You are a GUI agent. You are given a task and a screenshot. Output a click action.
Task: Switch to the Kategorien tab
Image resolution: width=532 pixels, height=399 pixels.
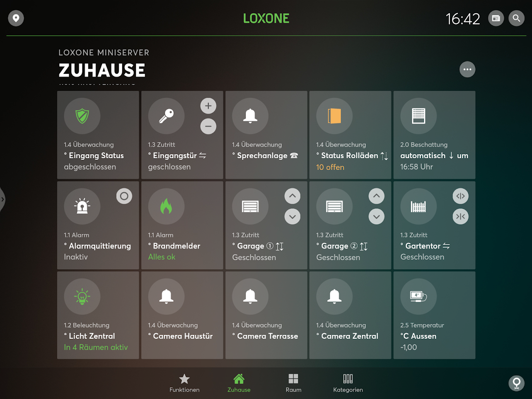[348, 383]
